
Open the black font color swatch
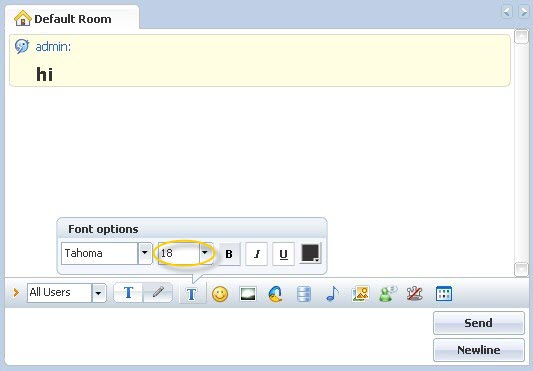[310, 253]
